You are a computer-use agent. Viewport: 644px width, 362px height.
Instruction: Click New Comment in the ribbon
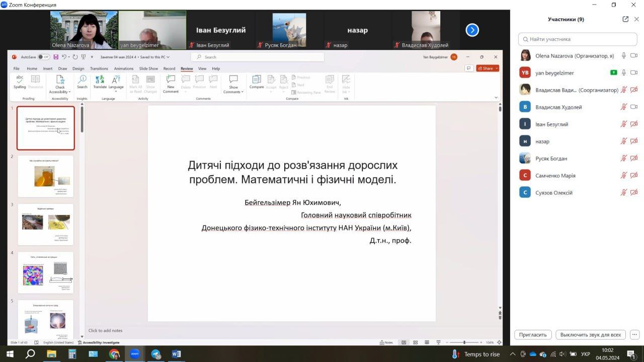click(x=171, y=83)
